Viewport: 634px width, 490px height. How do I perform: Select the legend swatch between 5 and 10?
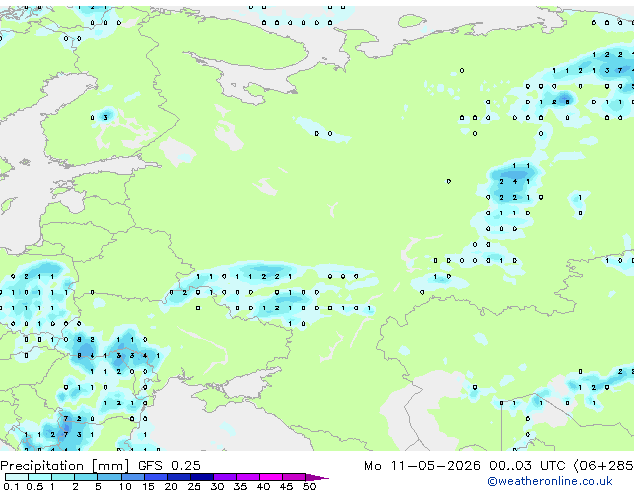click(109, 477)
